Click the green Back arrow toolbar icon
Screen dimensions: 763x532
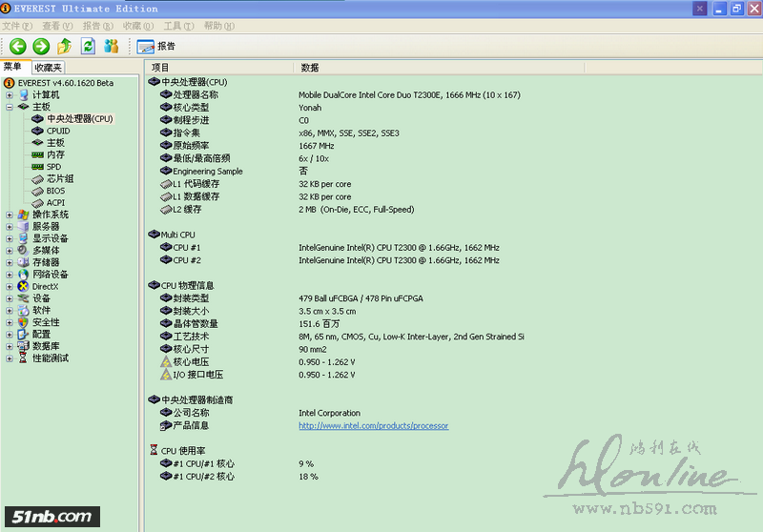tap(17, 46)
